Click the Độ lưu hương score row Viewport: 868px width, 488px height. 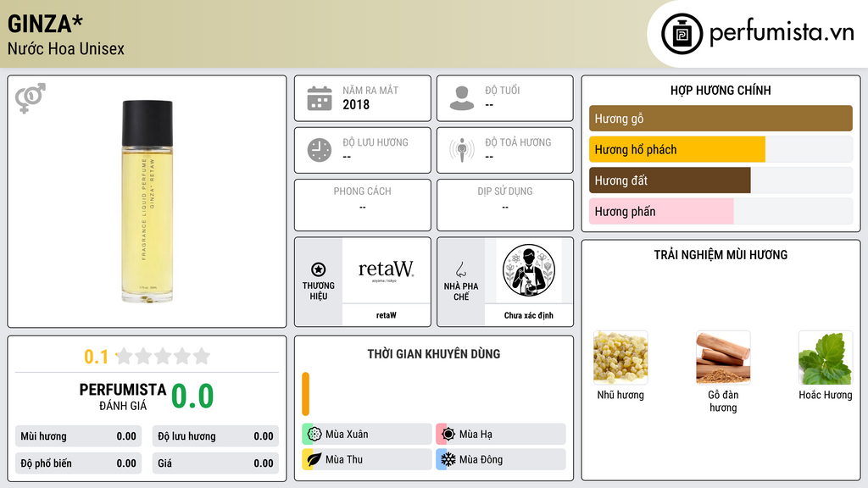tap(215, 436)
